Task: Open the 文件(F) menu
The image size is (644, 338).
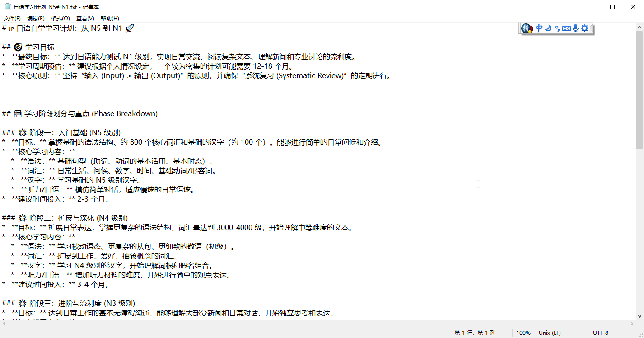Action: [x=12, y=19]
